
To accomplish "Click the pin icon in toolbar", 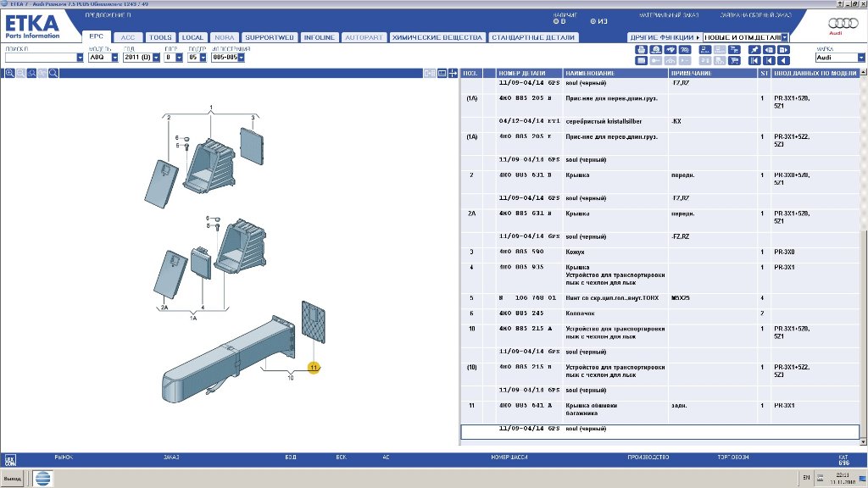I will tap(755, 50).
